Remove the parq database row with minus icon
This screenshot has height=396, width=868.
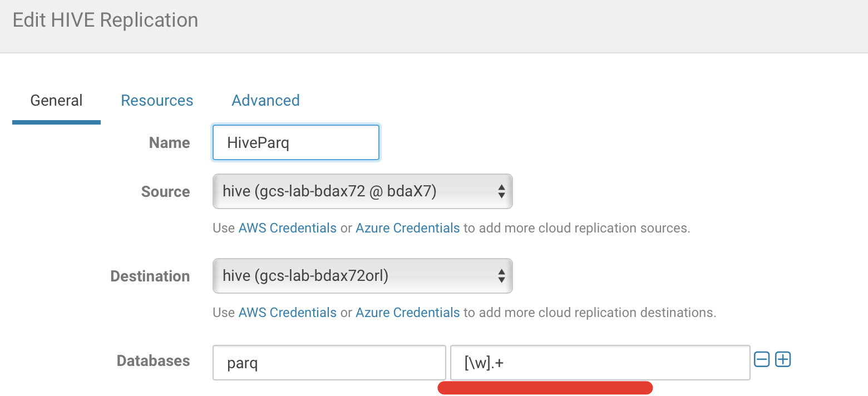[x=761, y=360]
